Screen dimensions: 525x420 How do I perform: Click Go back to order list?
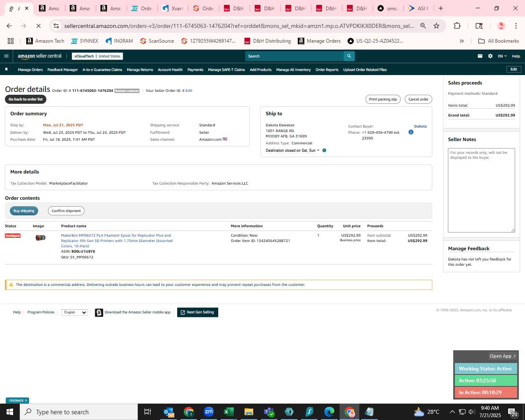(x=25, y=99)
